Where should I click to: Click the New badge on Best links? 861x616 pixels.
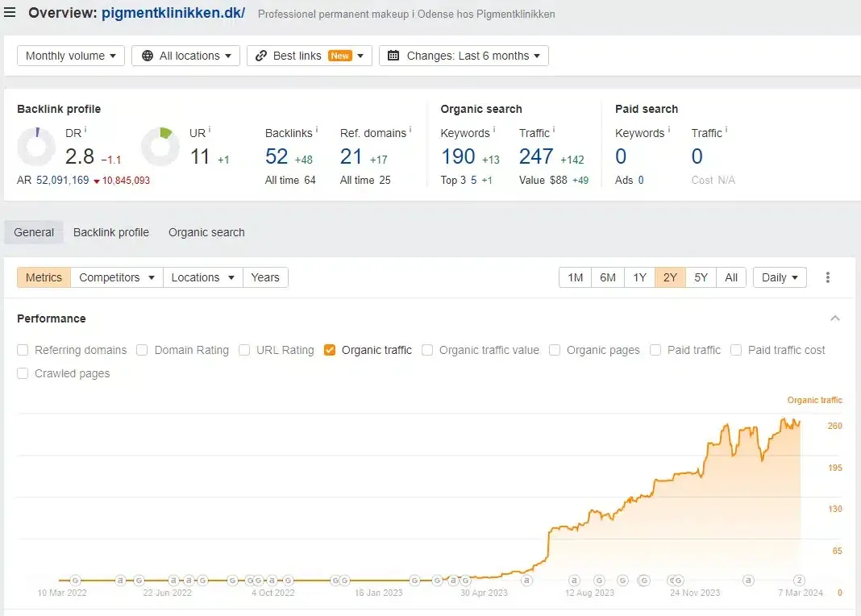[340, 56]
